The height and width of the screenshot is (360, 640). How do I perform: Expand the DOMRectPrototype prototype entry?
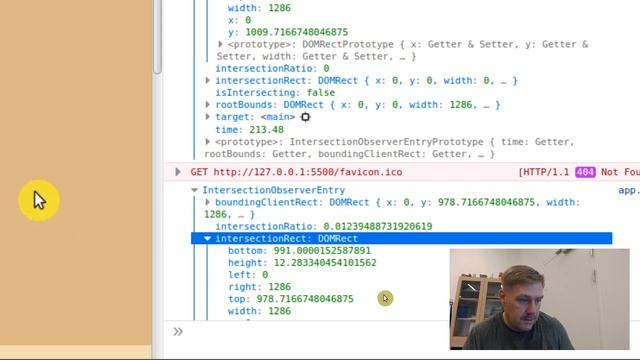220,44
